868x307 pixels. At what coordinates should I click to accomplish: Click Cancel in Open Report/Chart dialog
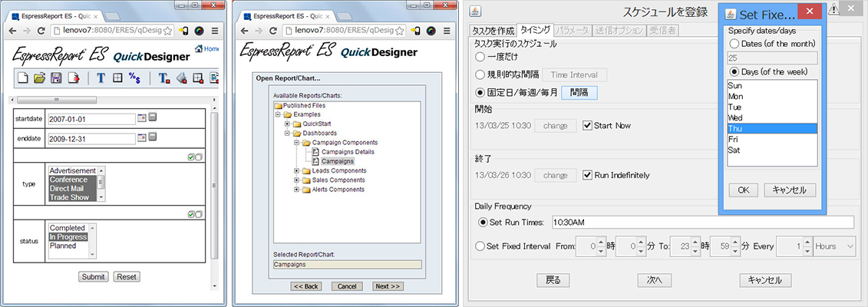tap(347, 286)
